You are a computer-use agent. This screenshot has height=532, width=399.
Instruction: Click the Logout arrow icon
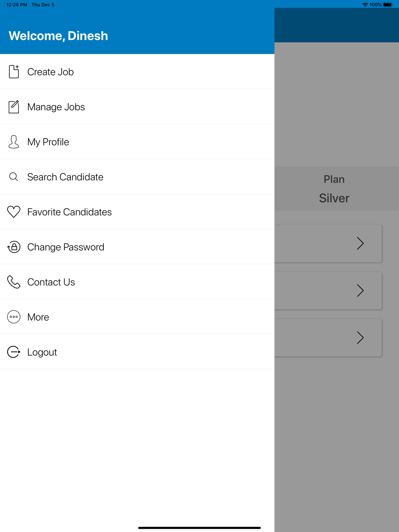[x=14, y=352]
